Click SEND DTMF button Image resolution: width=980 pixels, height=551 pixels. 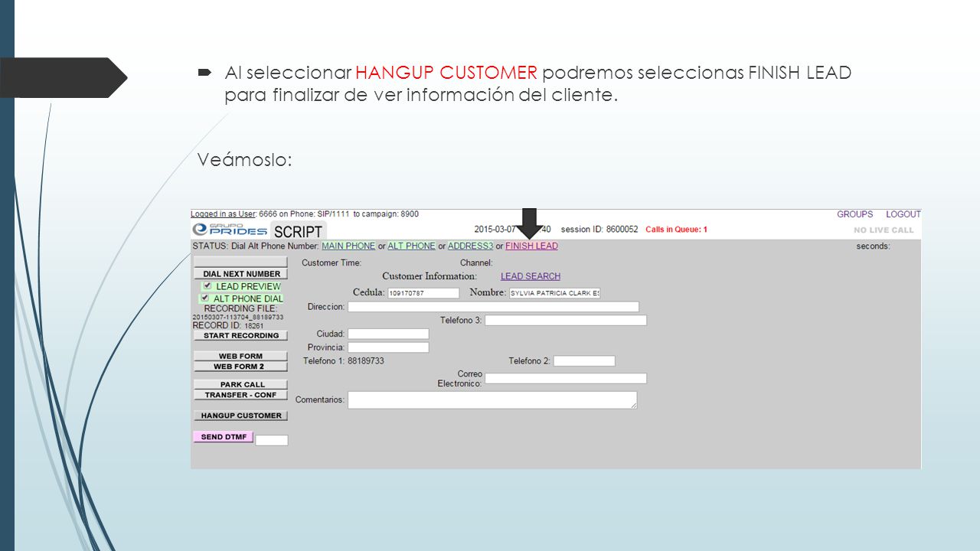pos(223,437)
